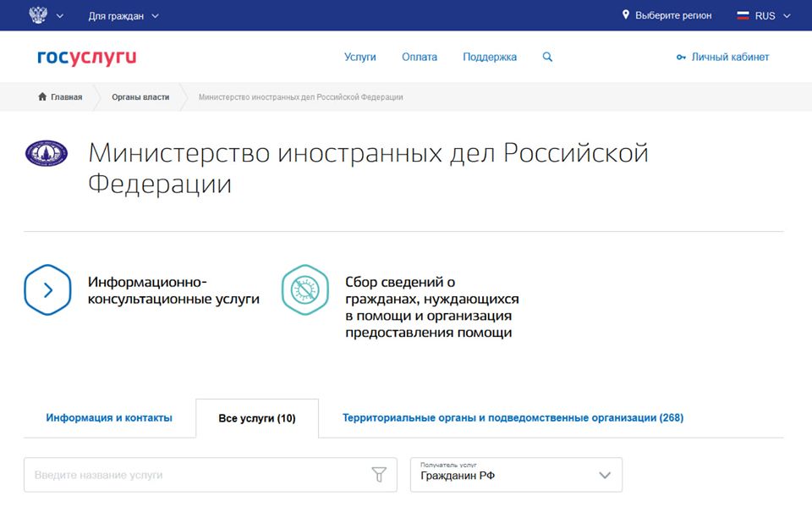Focus the "Введите название услуги" search field
The image size is (812, 507).
pos(211,475)
